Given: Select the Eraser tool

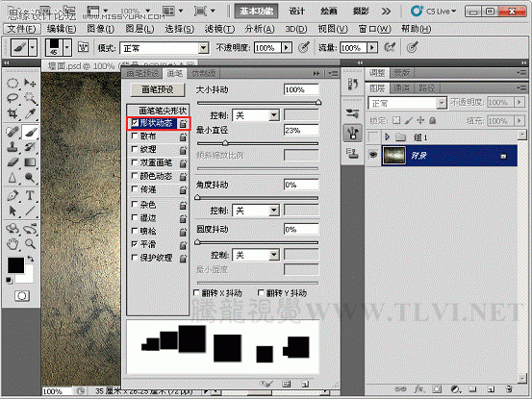Looking at the screenshot, I should 13,162.
